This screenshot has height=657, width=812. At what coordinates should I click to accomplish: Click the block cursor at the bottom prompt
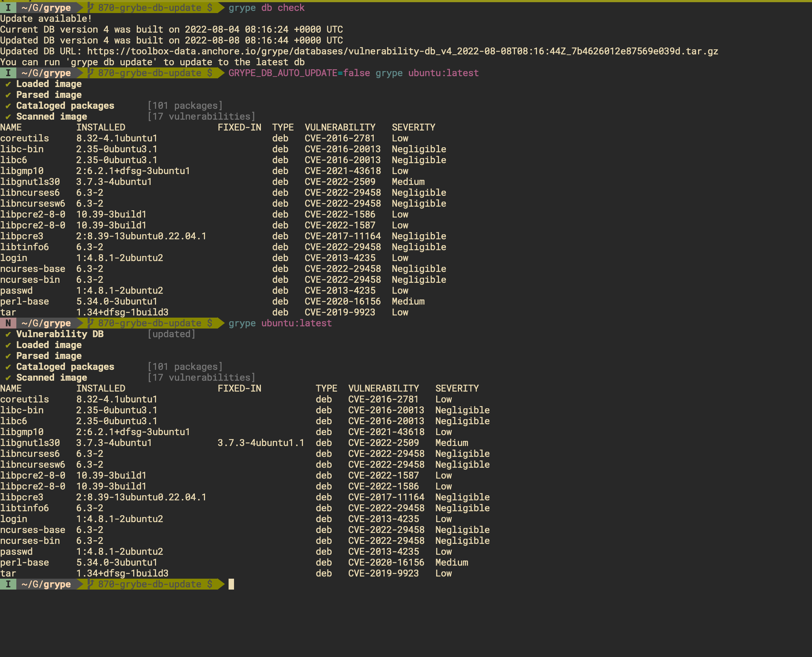(x=231, y=584)
